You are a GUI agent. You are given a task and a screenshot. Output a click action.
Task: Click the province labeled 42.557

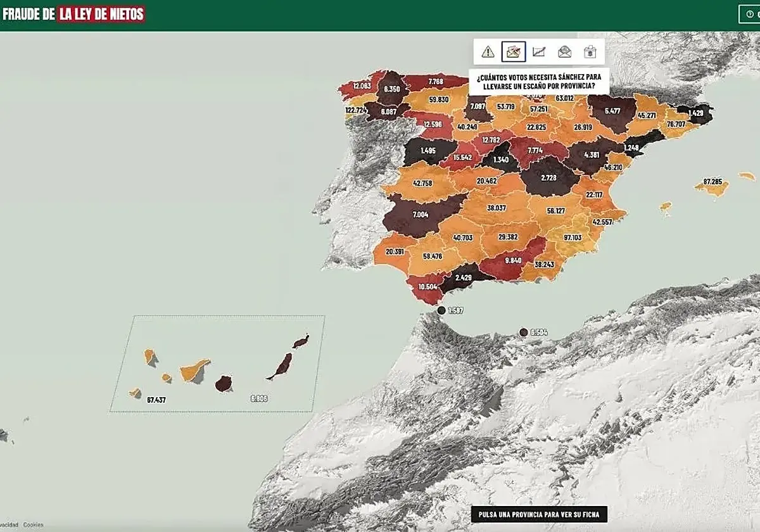point(602,222)
